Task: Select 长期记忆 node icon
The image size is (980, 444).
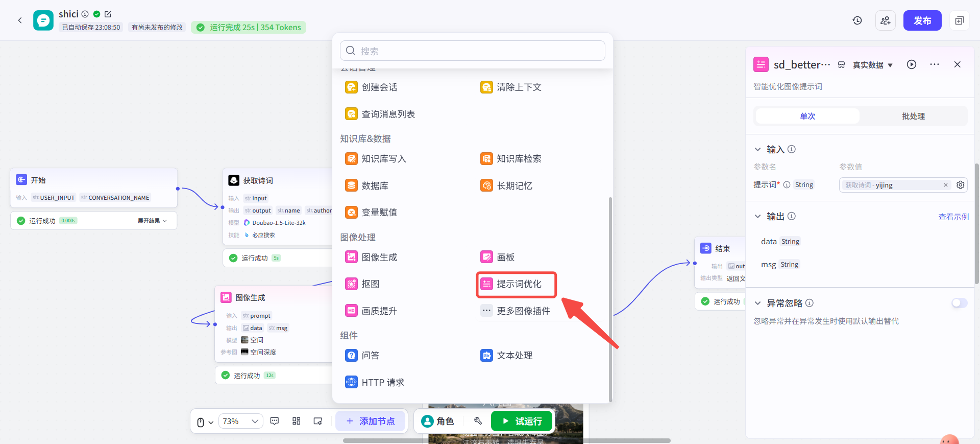Action: coord(486,185)
